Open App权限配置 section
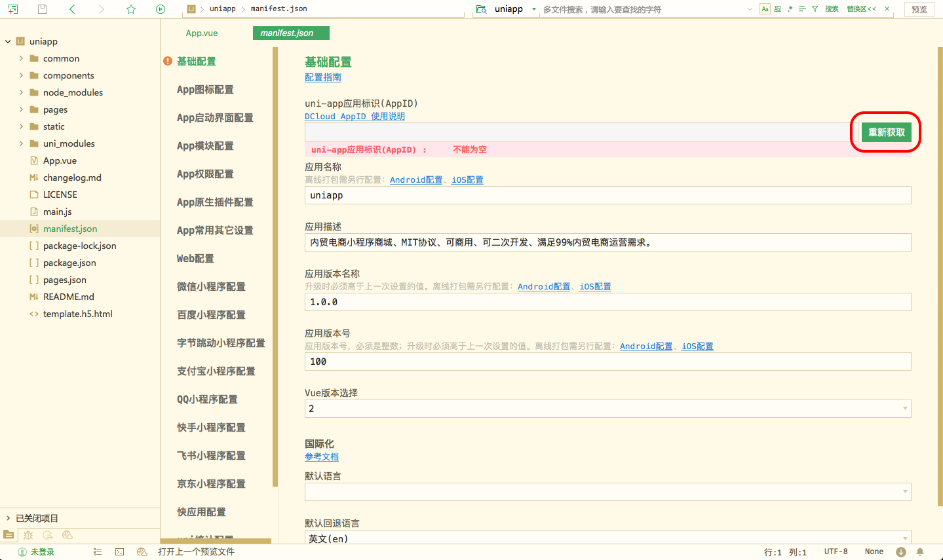Image resolution: width=943 pixels, height=560 pixels. pos(205,174)
